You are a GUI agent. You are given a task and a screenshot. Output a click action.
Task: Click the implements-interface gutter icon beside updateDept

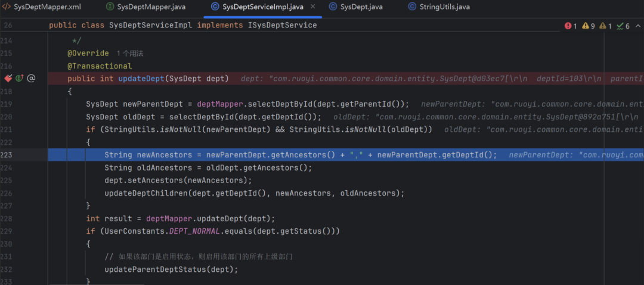19,79
